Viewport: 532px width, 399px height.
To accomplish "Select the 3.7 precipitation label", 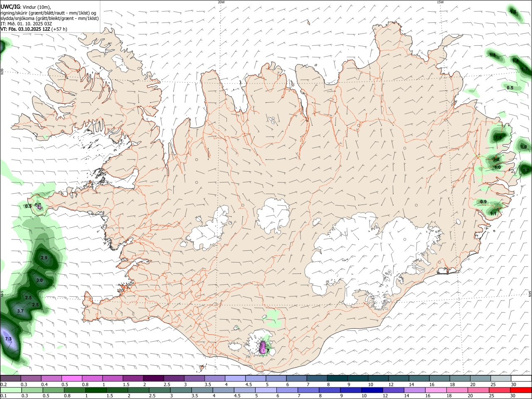I will 20,311.
